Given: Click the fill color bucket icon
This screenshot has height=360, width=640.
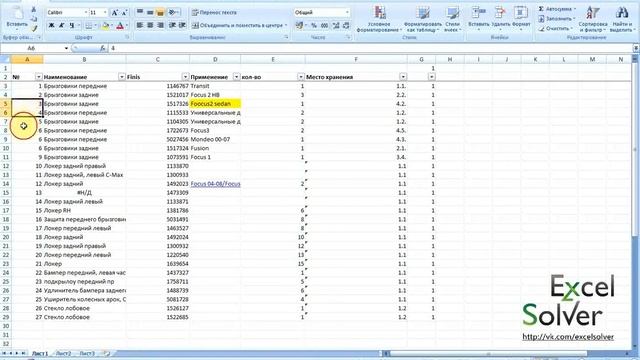Looking at the screenshot, I should 105,26.
